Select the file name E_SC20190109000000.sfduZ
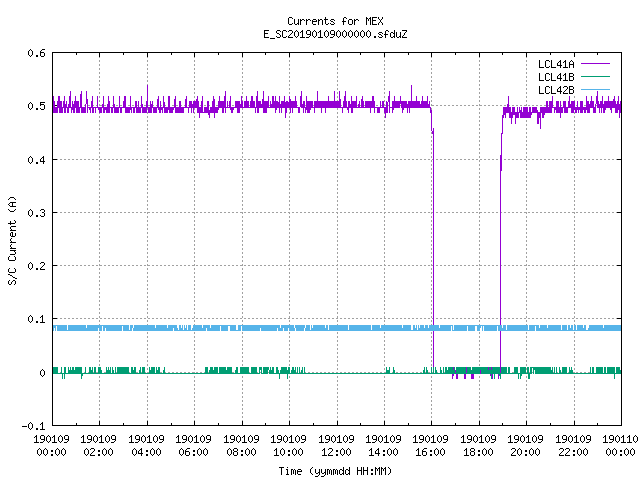Image resolution: width=640 pixels, height=480 pixels. click(x=335, y=34)
